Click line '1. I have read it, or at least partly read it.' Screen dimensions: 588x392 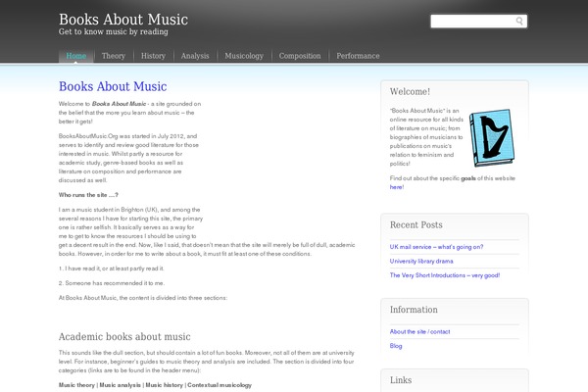tap(112, 269)
